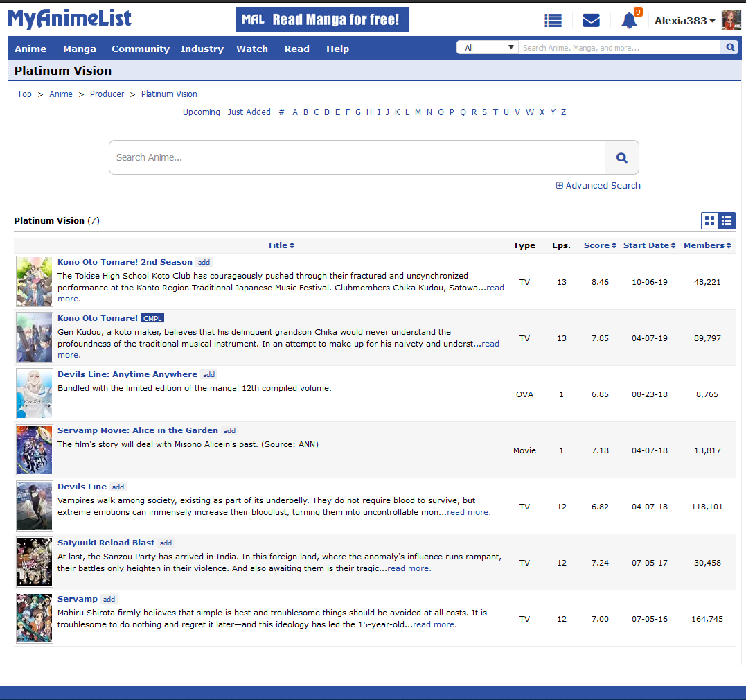Open the Community menu
Screen dimensions: 746x700
click(x=141, y=49)
